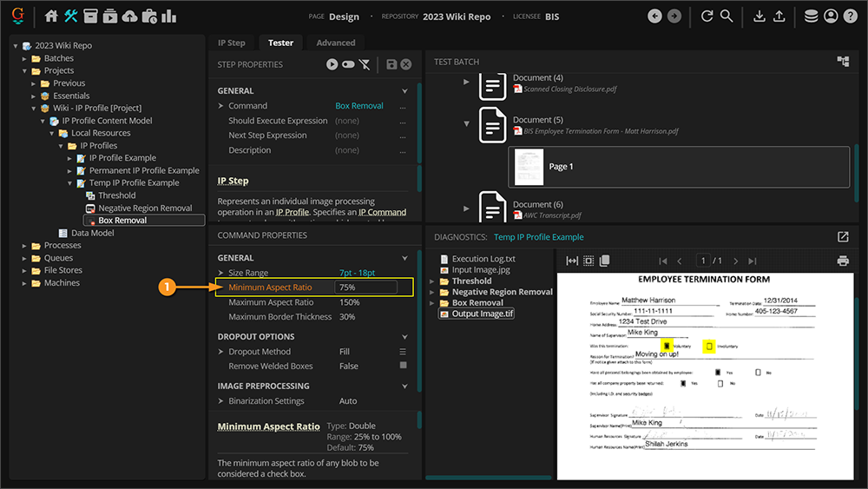Collapse the Document (5) node
Screen dimensions: 868x489
point(466,124)
